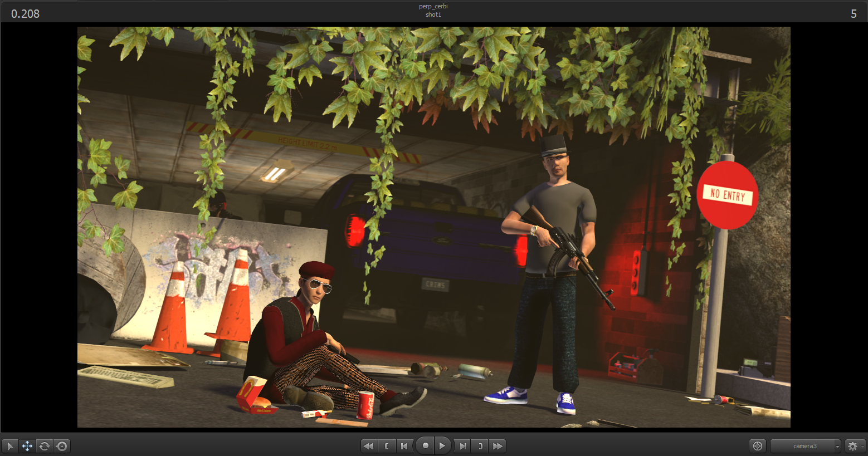Activate the move (translate) tool
The width and height of the screenshot is (868, 456).
click(27, 446)
